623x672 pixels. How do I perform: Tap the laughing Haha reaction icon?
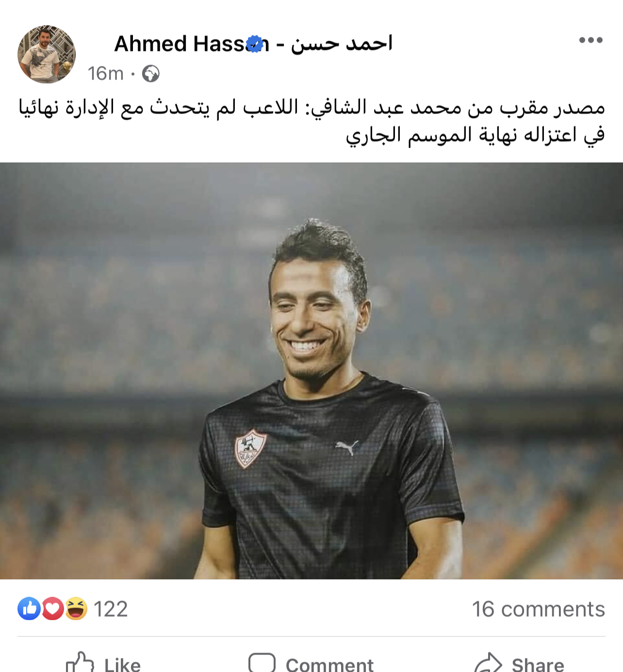76,608
